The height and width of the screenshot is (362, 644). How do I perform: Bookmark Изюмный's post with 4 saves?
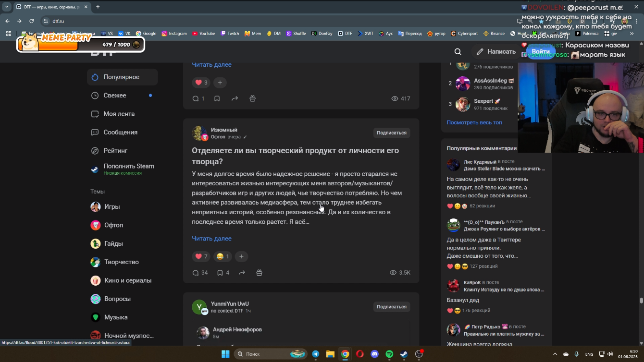click(223, 273)
